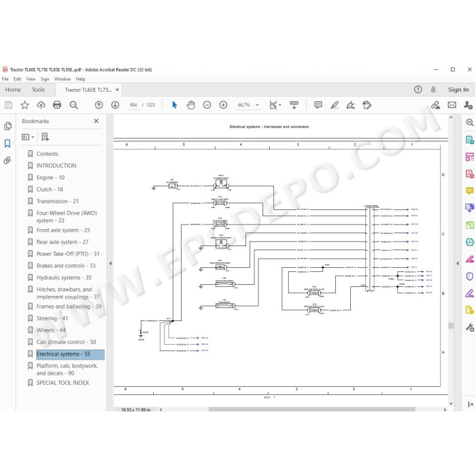
Task: View notifications bell
Action: pyautogui.click(x=433, y=90)
